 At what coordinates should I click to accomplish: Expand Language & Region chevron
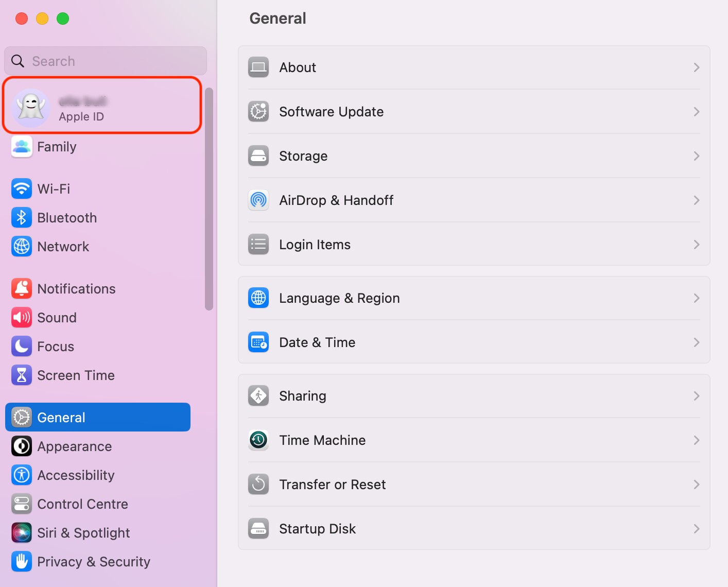click(x=696, y=298)
